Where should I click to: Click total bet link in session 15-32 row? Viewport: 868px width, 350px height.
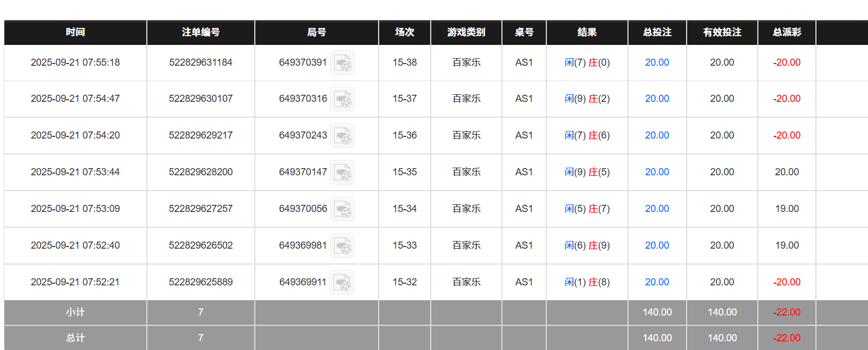[656, 282]
